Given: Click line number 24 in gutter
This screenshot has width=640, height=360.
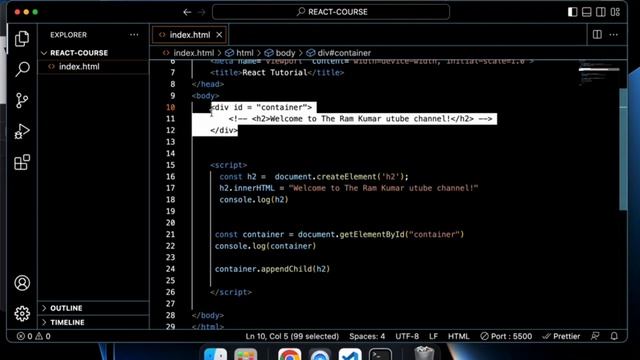Looking at the screenshot, I should point(171,269).
